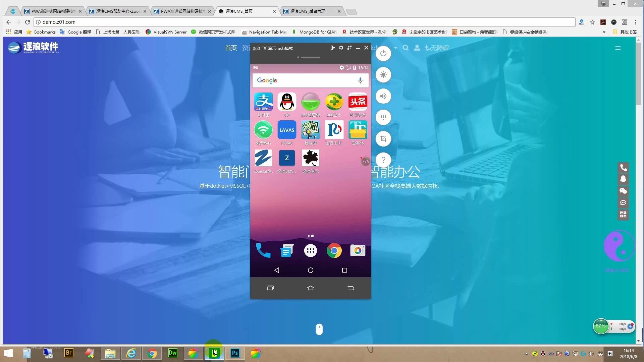
Task: Open the phone app drawer
Action: 310,251
